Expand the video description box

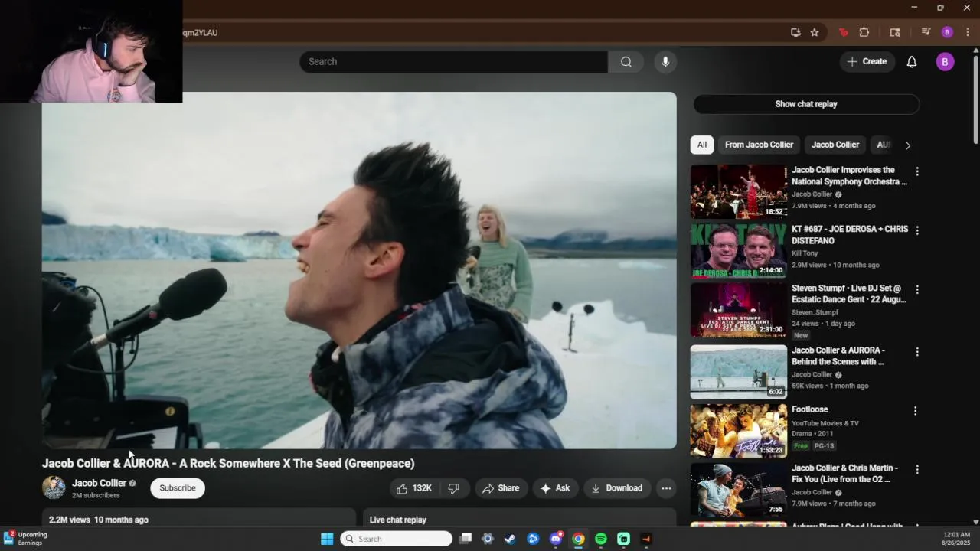199,517
